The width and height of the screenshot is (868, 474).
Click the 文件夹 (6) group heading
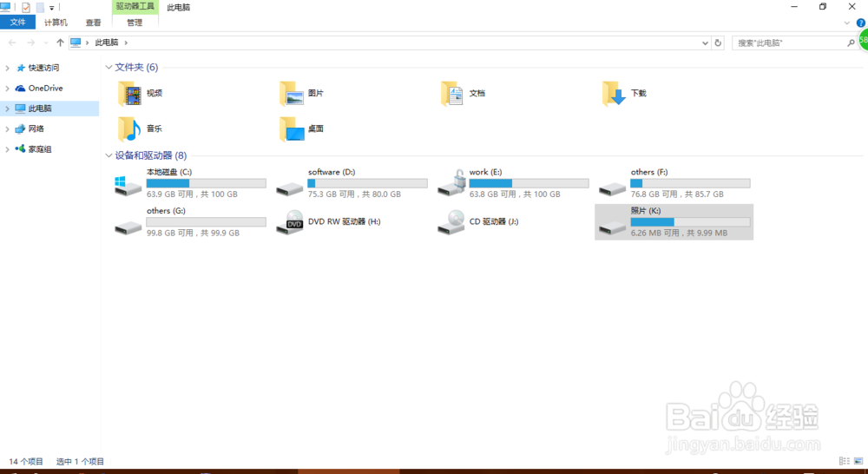coord(136,67)
